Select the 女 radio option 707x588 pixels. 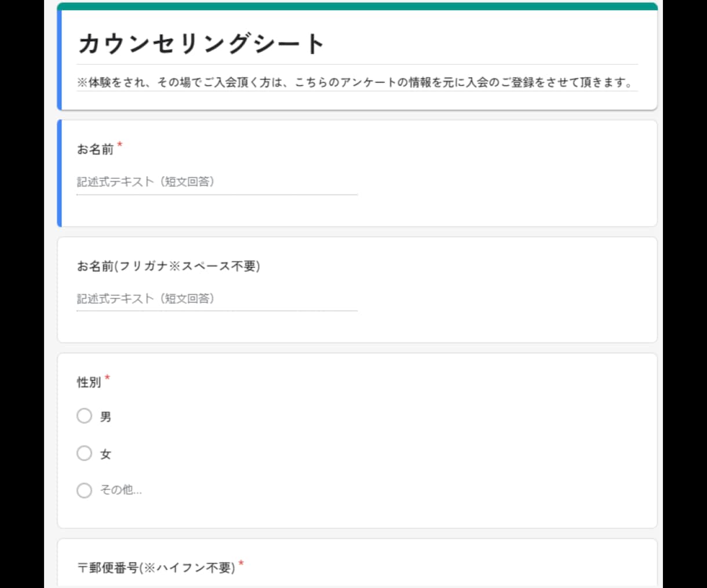85,453
